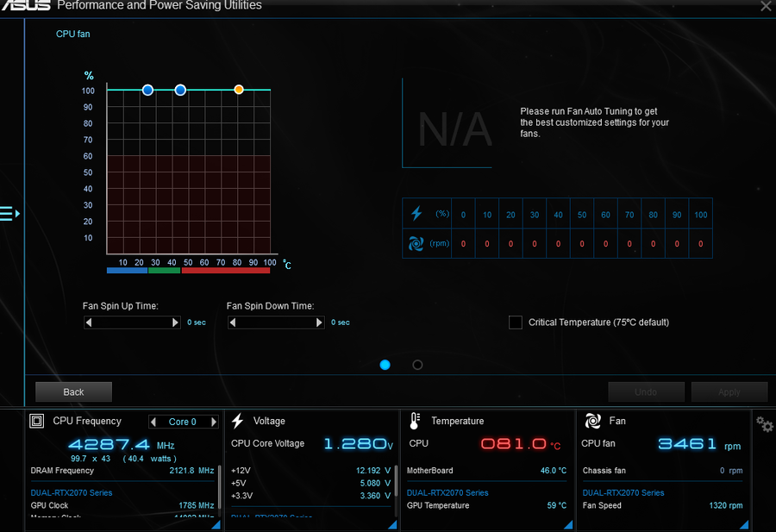Click the Fan Speed 1320 rpm reading
The image size is (776, 532).
[x=663, y=505]
